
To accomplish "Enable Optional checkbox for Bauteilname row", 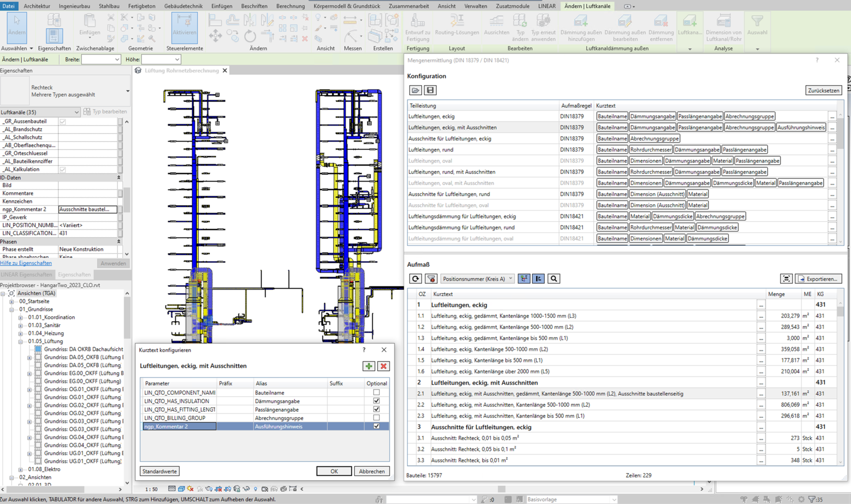I will [x=376, y=393].
